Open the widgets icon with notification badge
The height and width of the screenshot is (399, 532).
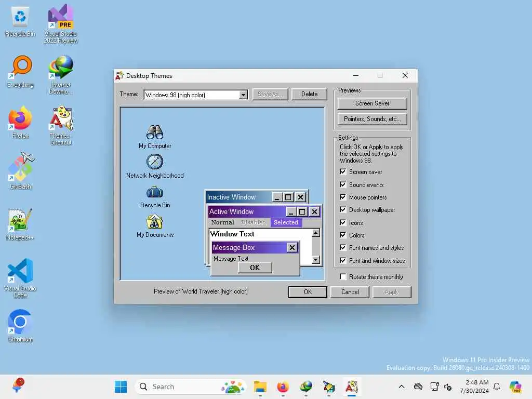(x=17, y=386)
